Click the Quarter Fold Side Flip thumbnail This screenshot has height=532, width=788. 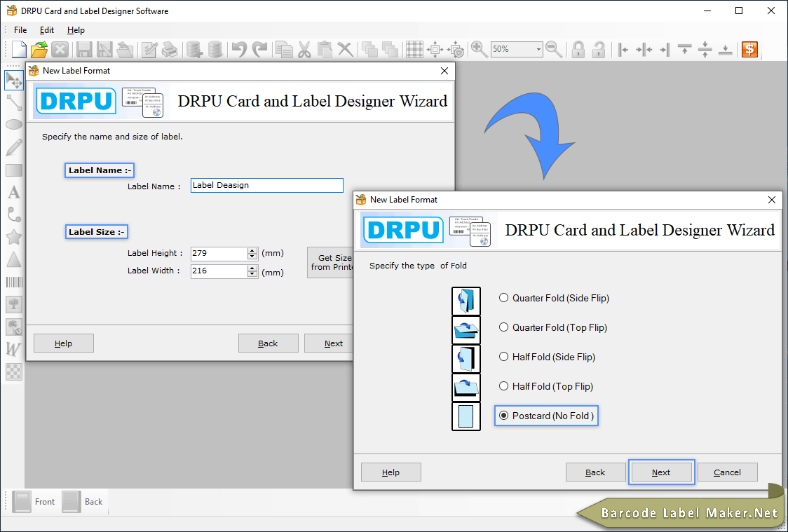pos(466,301)
